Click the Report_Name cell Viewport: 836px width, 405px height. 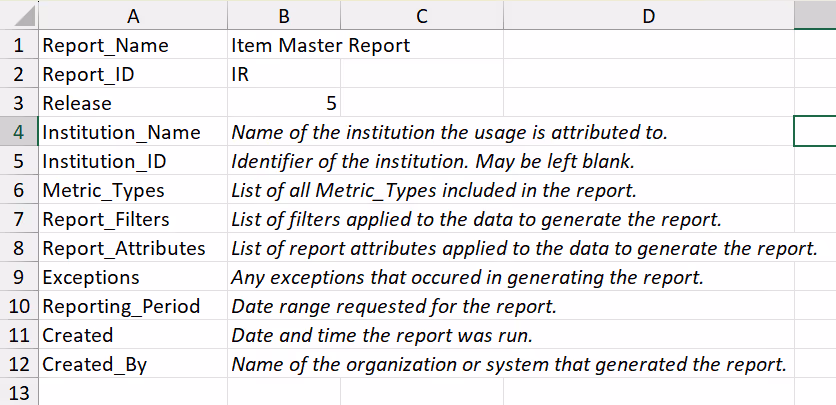tap(133, 45)
